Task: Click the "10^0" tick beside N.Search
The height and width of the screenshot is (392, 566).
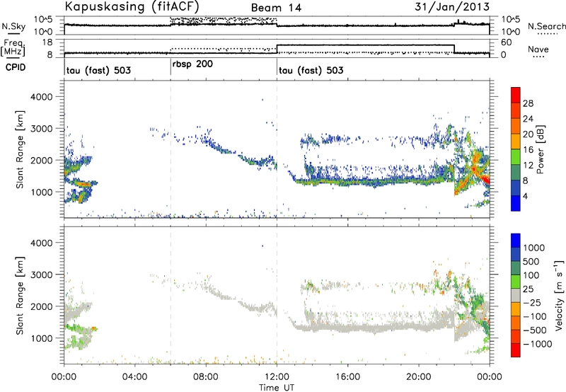Action: [511, 32]
